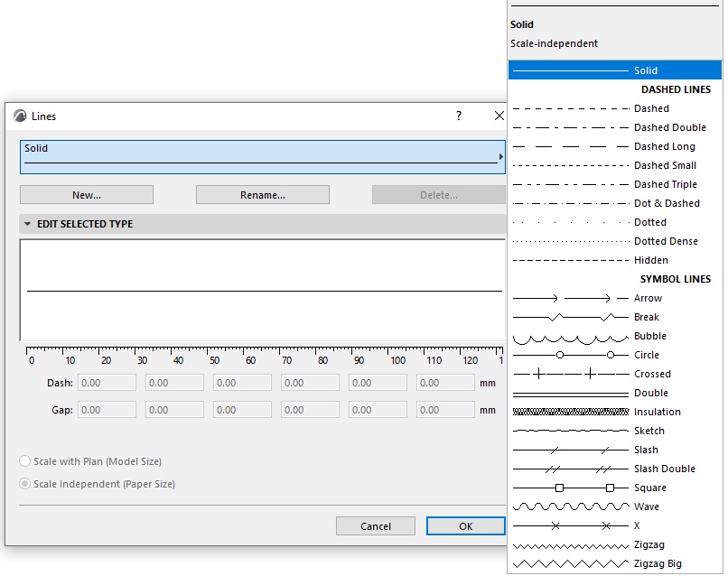Select the Hidden line type
This screenshot has height=576, width=728.
[615, 260]
